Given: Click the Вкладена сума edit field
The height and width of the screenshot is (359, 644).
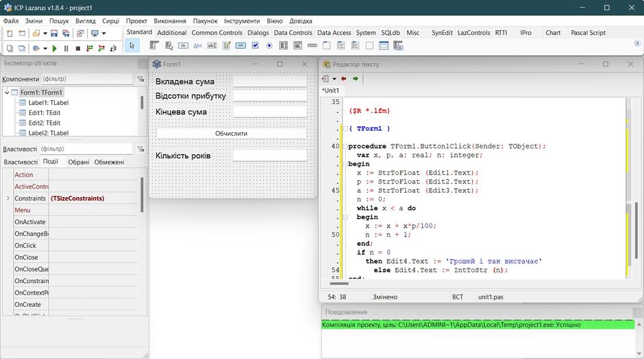Looking at the screenshot, I should coord(270,82).
